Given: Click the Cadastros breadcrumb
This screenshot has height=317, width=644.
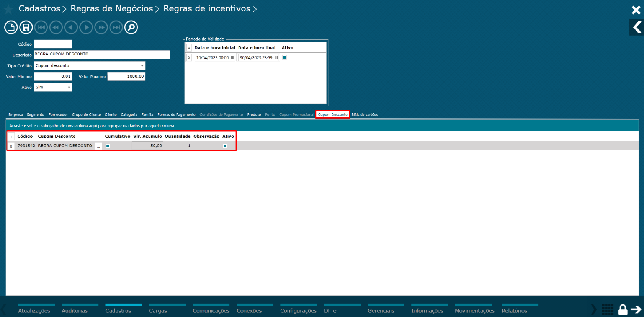Looking at the screenshot, I should pos(39,8).
